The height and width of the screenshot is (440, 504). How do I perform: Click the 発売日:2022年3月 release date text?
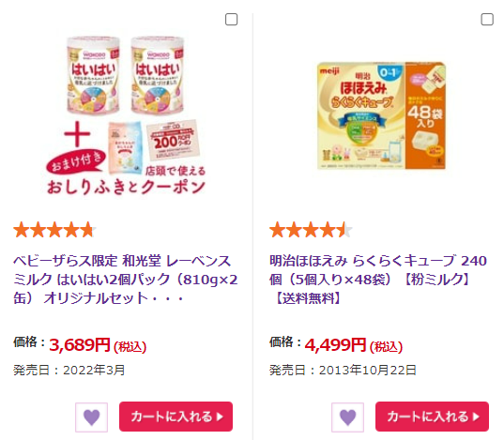(69, 371)
